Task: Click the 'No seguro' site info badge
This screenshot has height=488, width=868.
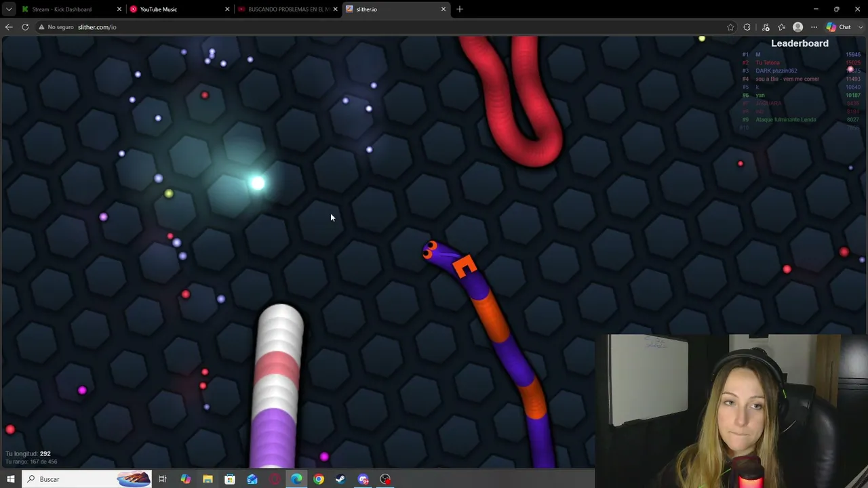Action: click(56, 27)
